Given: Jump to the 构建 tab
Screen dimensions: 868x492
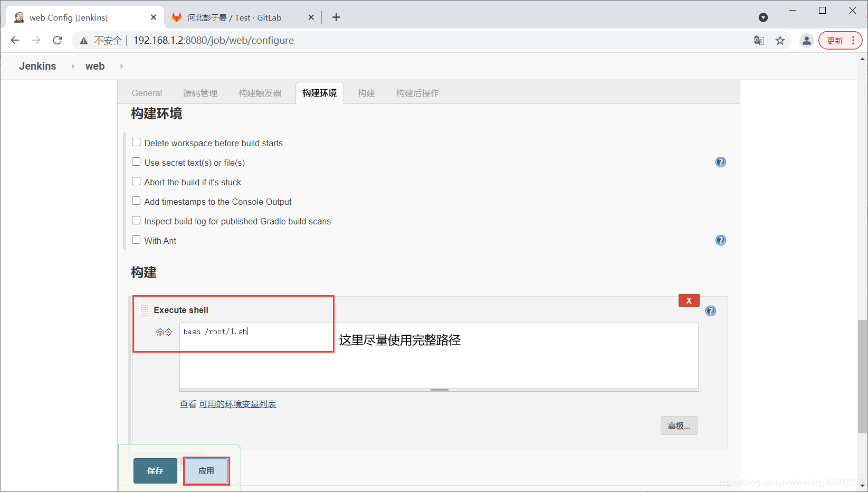Looking at the screenshot, I should coord(366,93).
